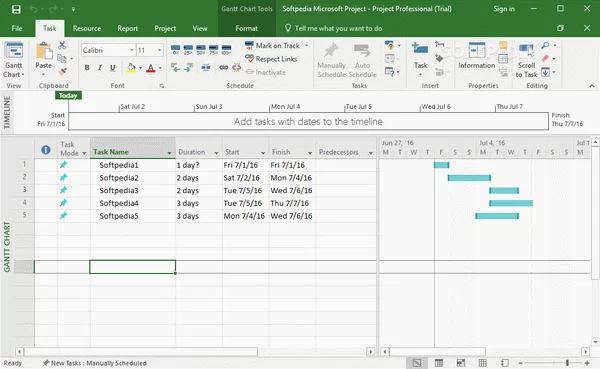
Task: Cut selection with the scissors icon
Action: pos(62,45)
